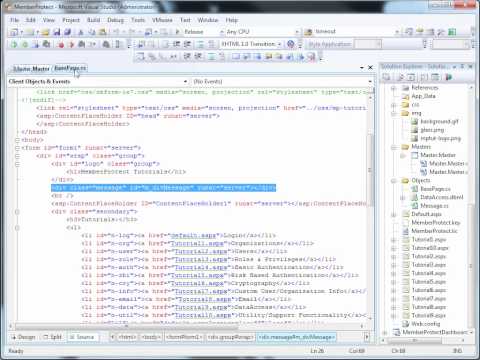The width and height of the screenshot is (480, 360).
Task: Select BasePage.cs in Solution Explorer
Action: click(435, 189)
